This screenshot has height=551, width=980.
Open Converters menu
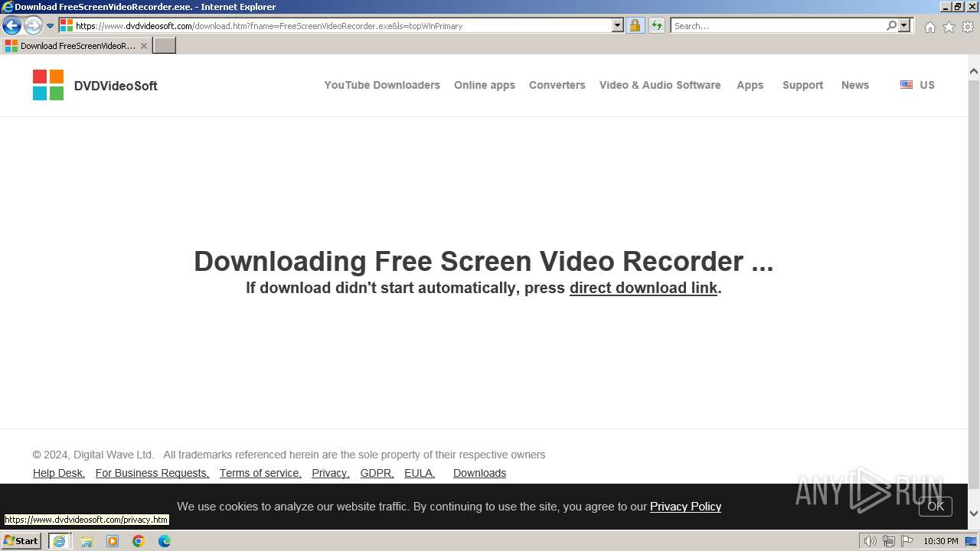(557, 85)
